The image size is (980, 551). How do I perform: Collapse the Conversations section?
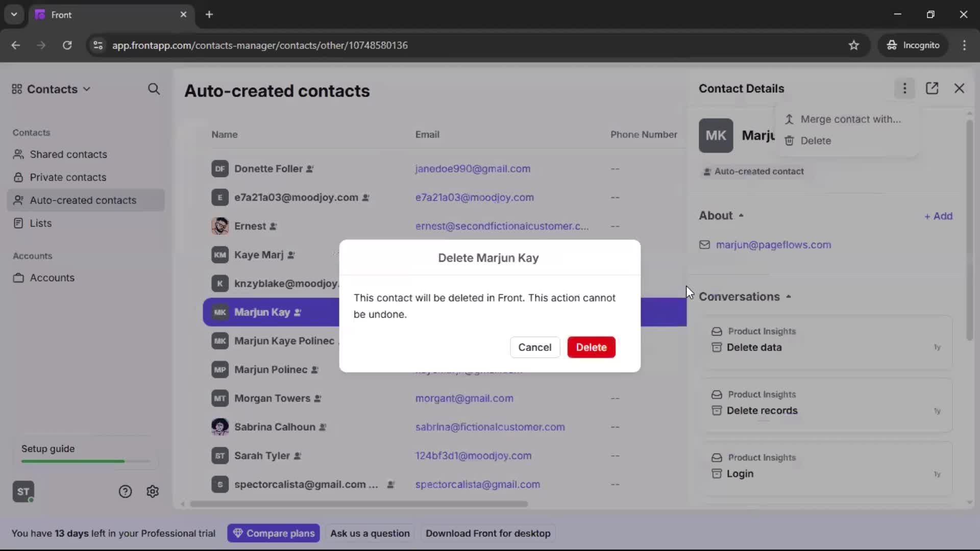788,296
